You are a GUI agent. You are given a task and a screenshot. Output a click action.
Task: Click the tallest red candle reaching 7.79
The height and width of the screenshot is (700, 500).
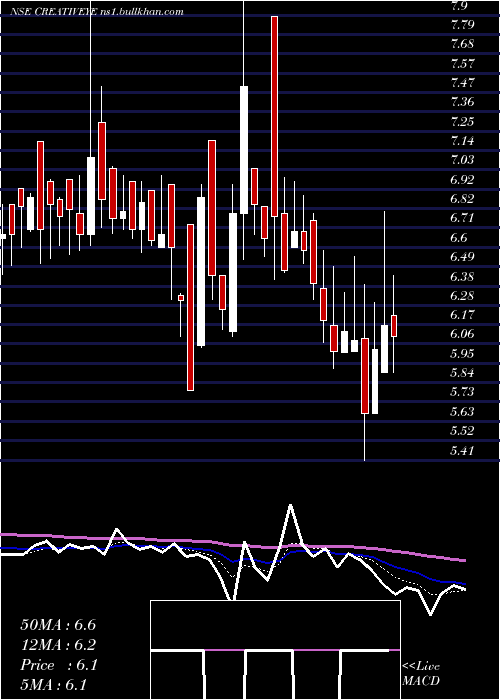coord(274,116)
